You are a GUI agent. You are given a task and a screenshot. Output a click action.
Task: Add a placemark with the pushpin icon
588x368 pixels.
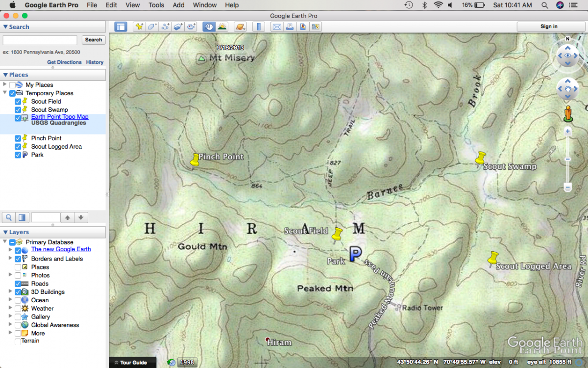[x=140, y=26]
